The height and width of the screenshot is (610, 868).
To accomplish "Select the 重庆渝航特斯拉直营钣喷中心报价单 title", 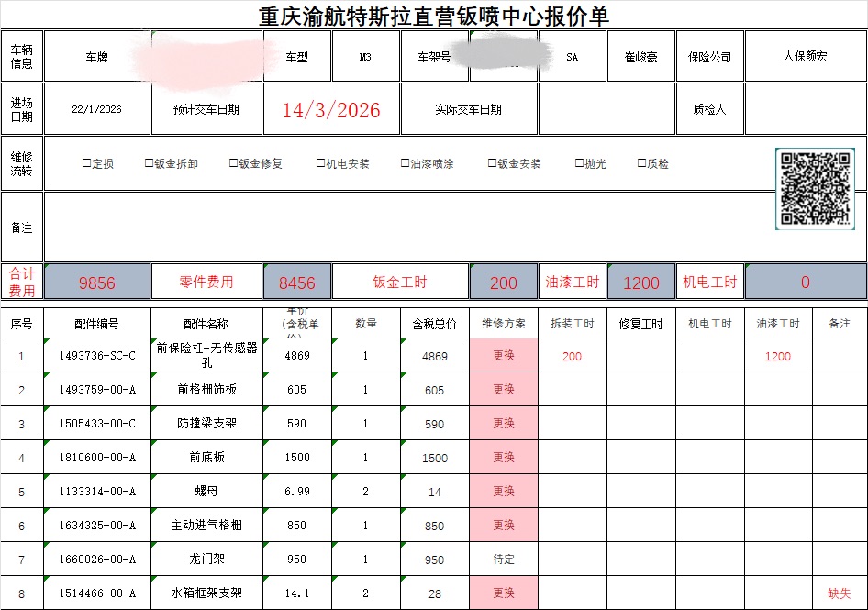I will [x=434, y=16].
